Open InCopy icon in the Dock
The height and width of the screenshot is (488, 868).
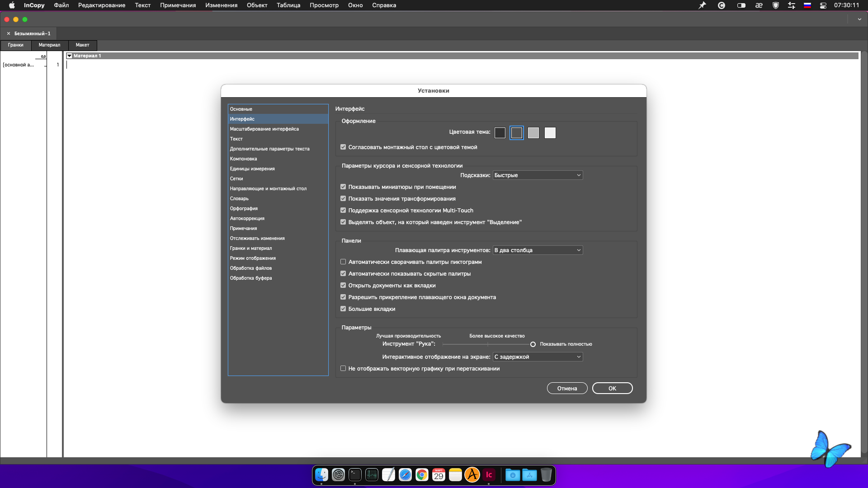489,475
